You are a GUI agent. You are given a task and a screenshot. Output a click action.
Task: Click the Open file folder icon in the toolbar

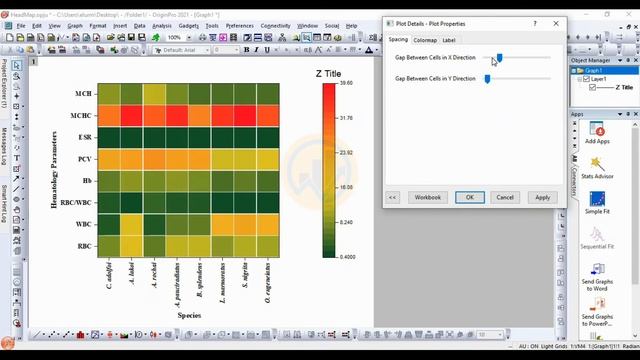click(111, 38)
